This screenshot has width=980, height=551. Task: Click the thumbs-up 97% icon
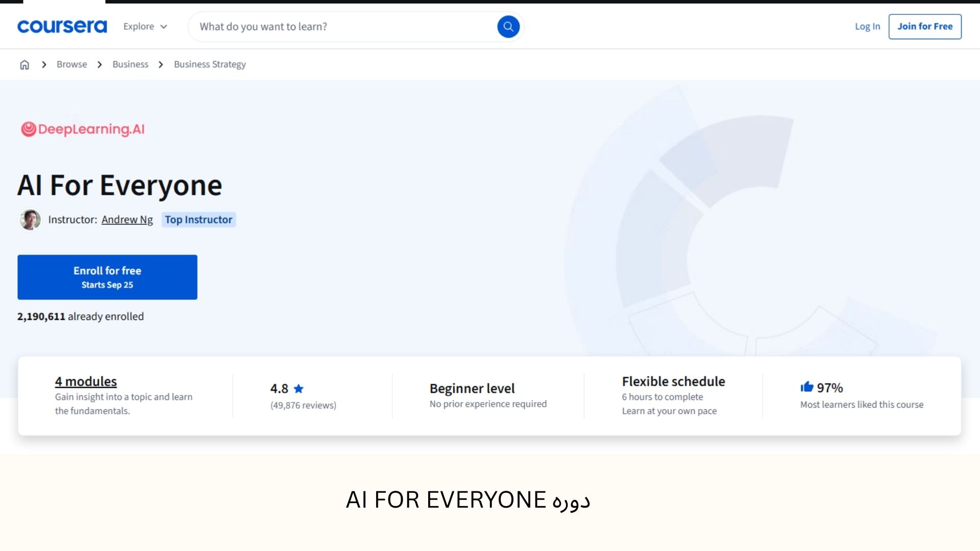pyautogui.click(x=806, y=387)
